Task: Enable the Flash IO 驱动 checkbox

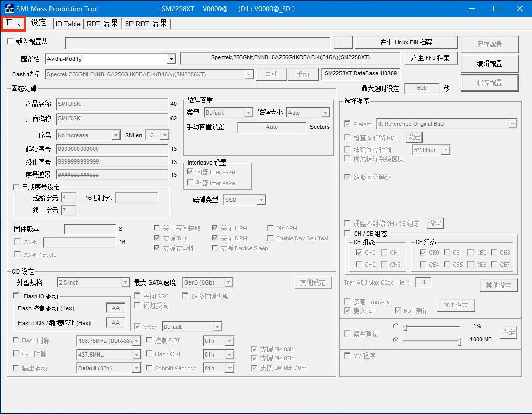Action: point(16,296)
